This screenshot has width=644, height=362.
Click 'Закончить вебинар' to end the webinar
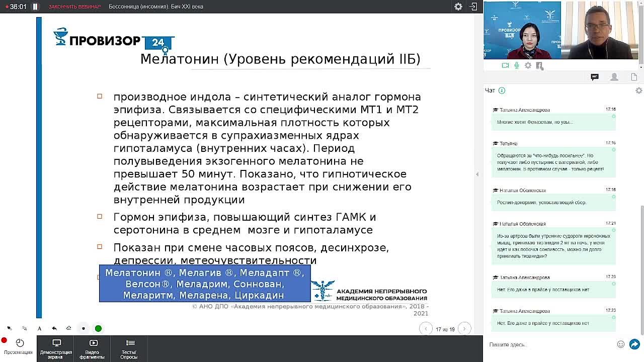(74, 7)
